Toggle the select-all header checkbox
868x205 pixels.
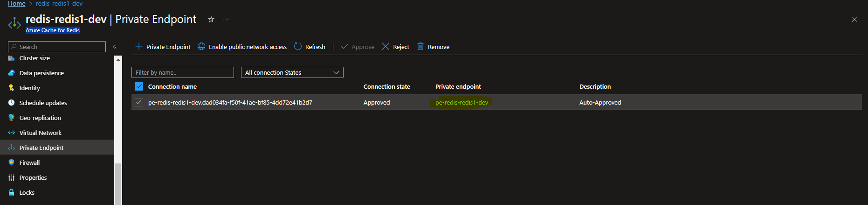point(139,86)
